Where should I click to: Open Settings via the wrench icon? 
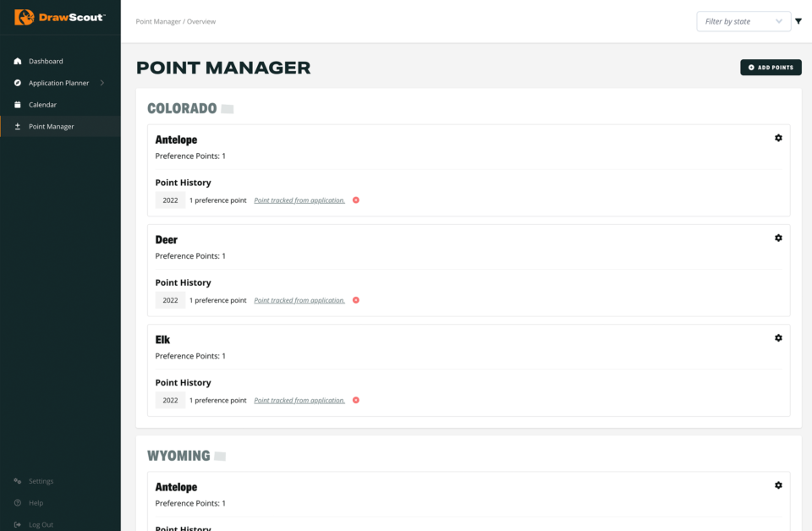pyautogui.click(x=17, y=481)
